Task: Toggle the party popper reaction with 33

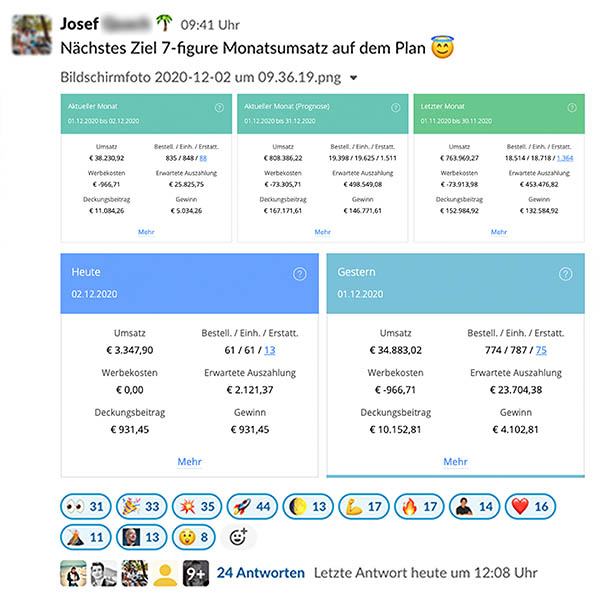Action: [142, 507]
